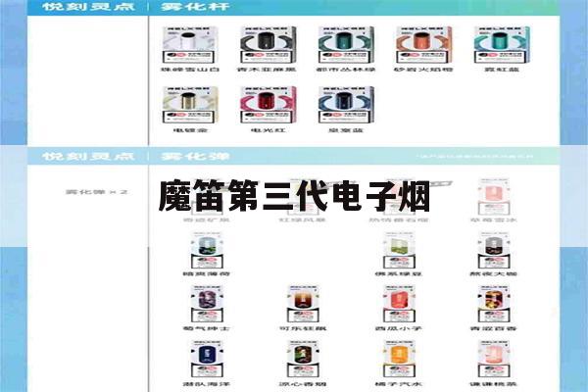Select the orange device box labeled 砂岩火焰橙
This screenshot has width=588, height=392.
(x=423, y=45)
